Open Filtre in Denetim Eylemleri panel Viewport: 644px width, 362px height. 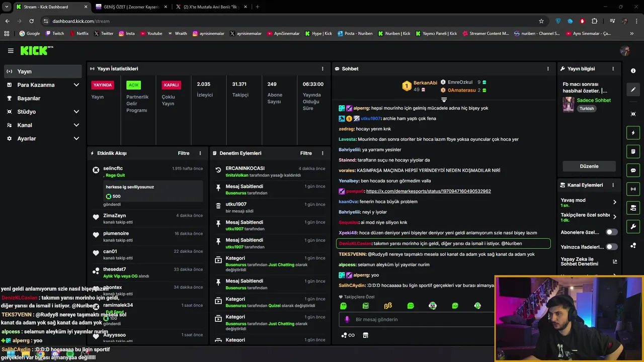click(x=306, y=153)
